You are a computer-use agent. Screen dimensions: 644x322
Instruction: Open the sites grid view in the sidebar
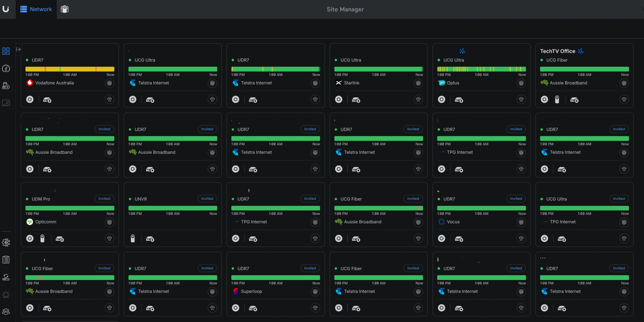pyautogui.click(x=6, y=51)
